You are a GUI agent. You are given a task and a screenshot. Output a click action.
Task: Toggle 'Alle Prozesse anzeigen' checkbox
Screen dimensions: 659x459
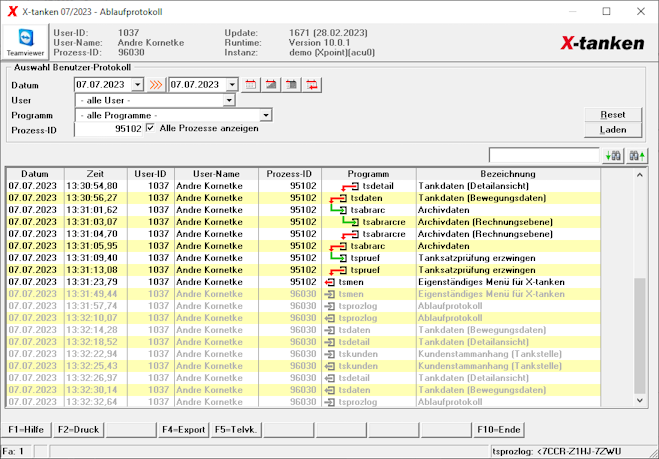point(150,128)
